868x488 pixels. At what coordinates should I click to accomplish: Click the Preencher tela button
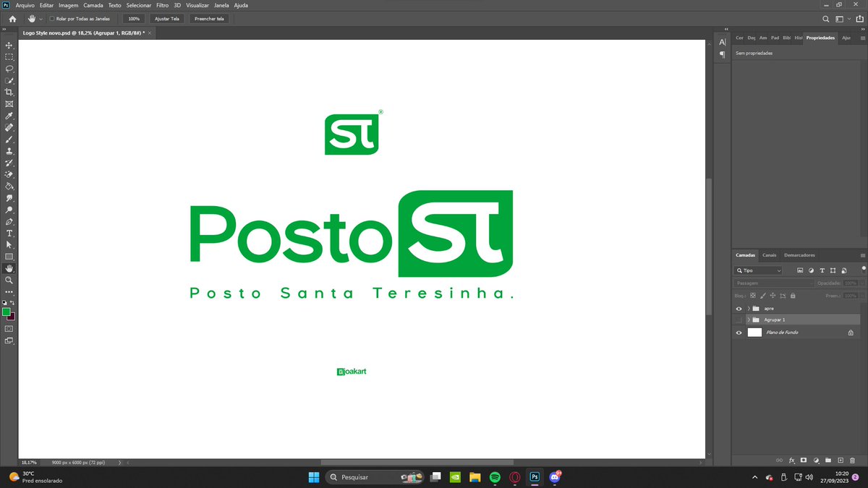tap(210, 19)
